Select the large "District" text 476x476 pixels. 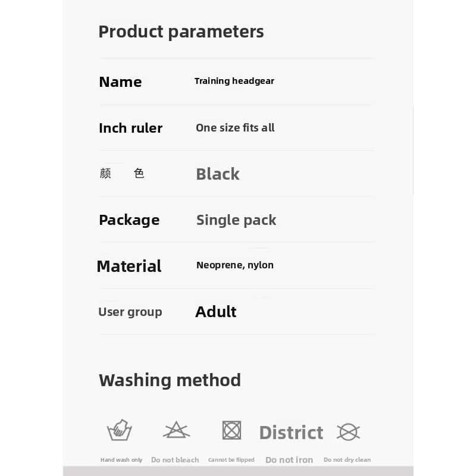(x=291, y=433)
